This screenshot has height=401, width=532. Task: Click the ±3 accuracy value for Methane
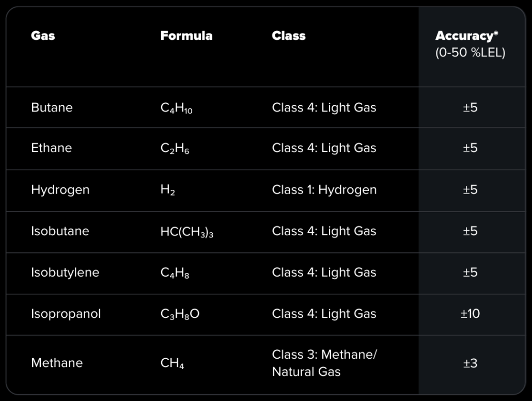[470, 363]
